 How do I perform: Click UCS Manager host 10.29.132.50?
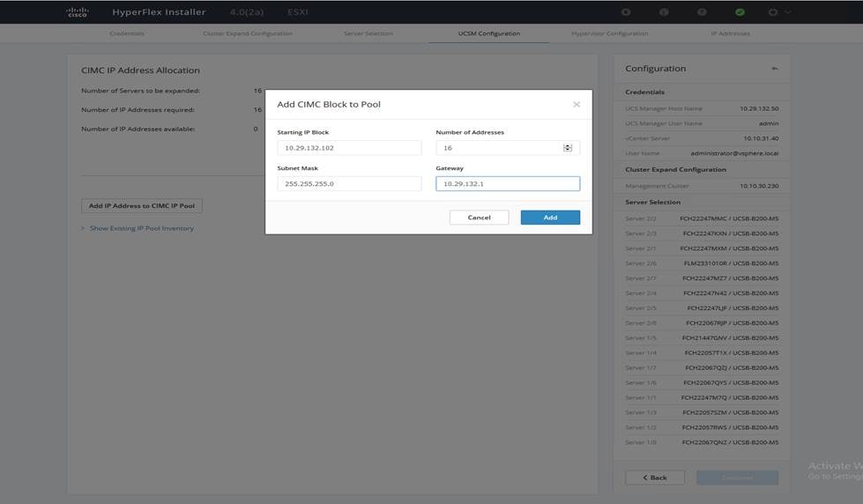759,109
